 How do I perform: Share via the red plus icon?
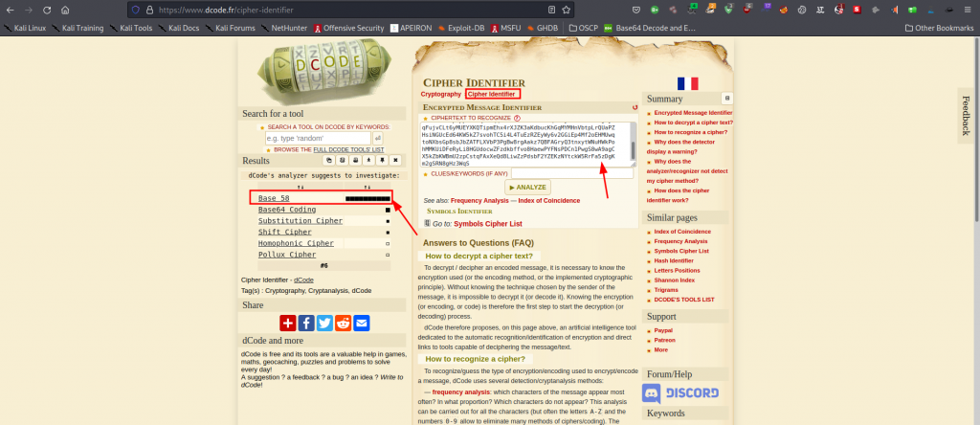(287, 323)
